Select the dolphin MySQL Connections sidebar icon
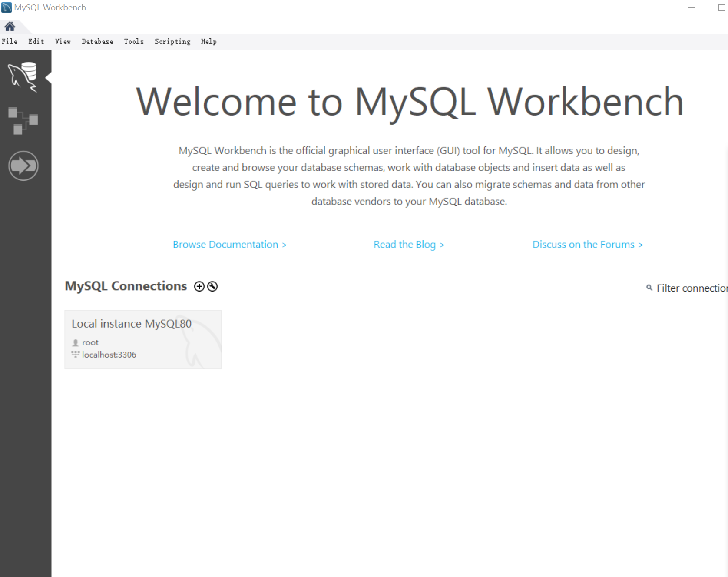 tap(23, 77)
